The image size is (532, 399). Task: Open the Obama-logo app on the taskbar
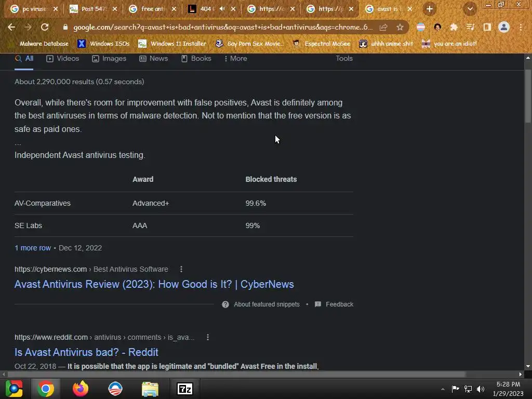[115, 389]
